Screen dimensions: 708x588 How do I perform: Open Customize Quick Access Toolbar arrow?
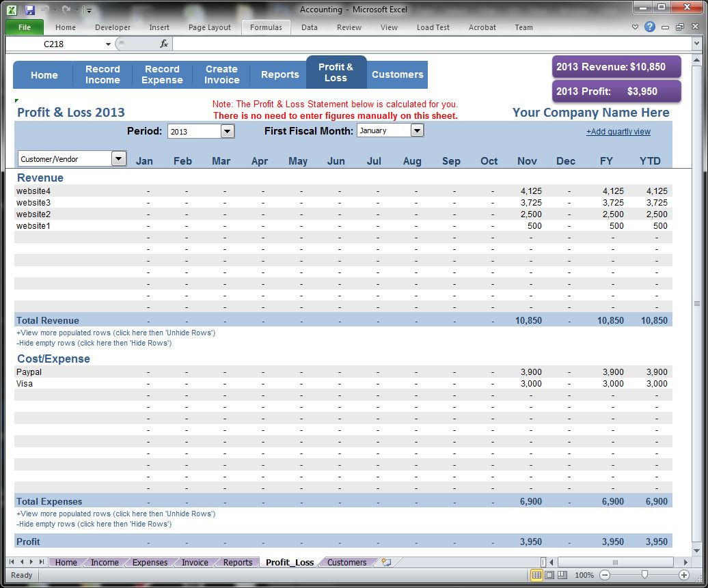tap(89, 10)
